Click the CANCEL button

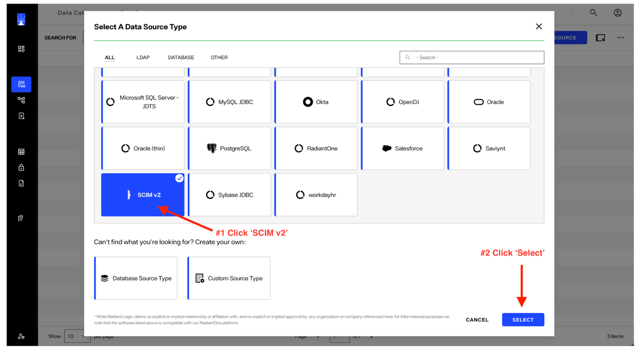(x=477, y=320)
